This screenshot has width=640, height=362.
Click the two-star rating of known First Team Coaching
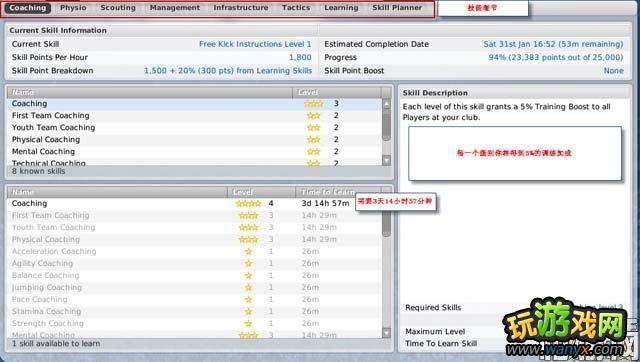313,116
